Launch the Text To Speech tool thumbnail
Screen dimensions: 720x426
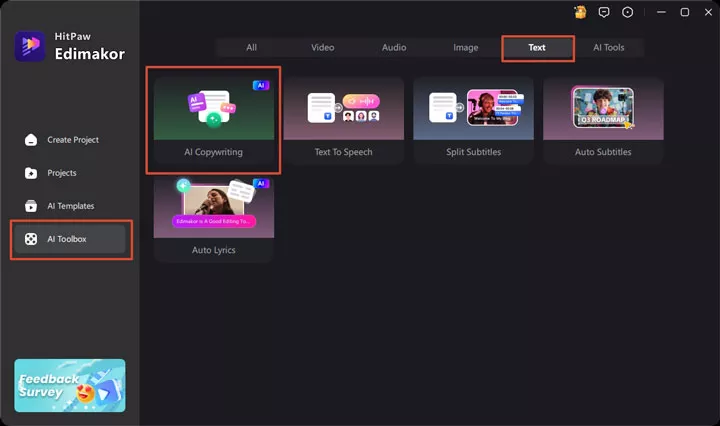[343, 109]
